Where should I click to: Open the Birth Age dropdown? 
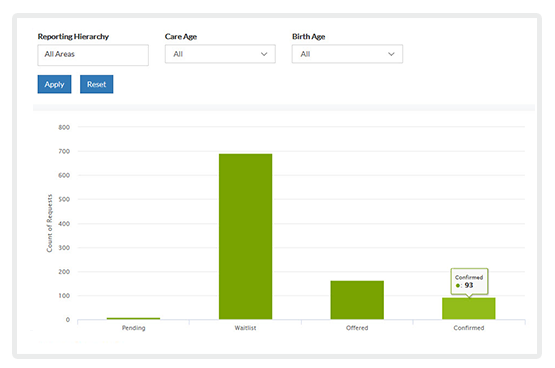(x=347, y=54)
